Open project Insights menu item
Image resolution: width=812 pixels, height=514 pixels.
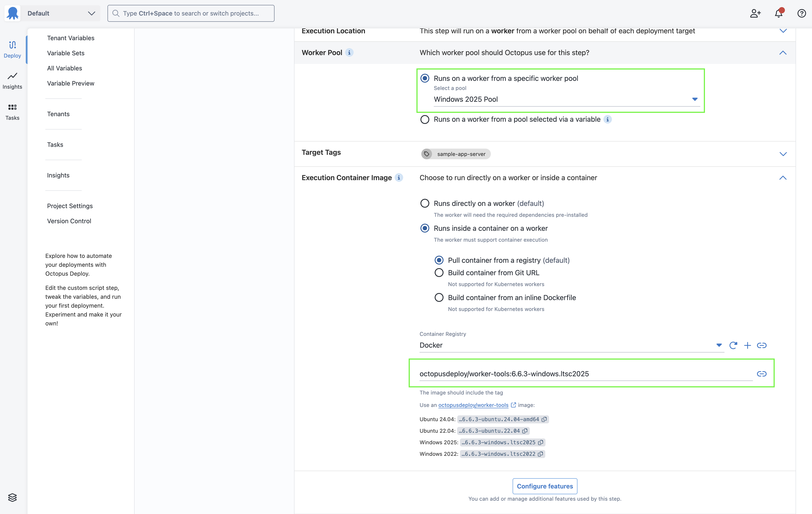(58, 175)
